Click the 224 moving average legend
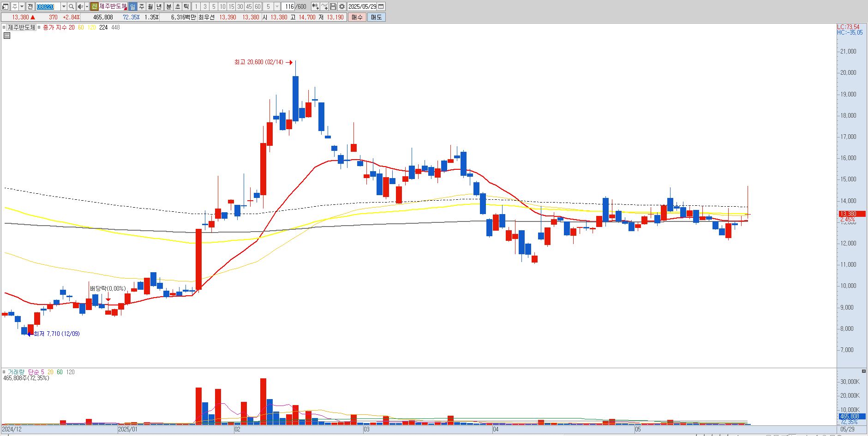 [x=103, y=27]
